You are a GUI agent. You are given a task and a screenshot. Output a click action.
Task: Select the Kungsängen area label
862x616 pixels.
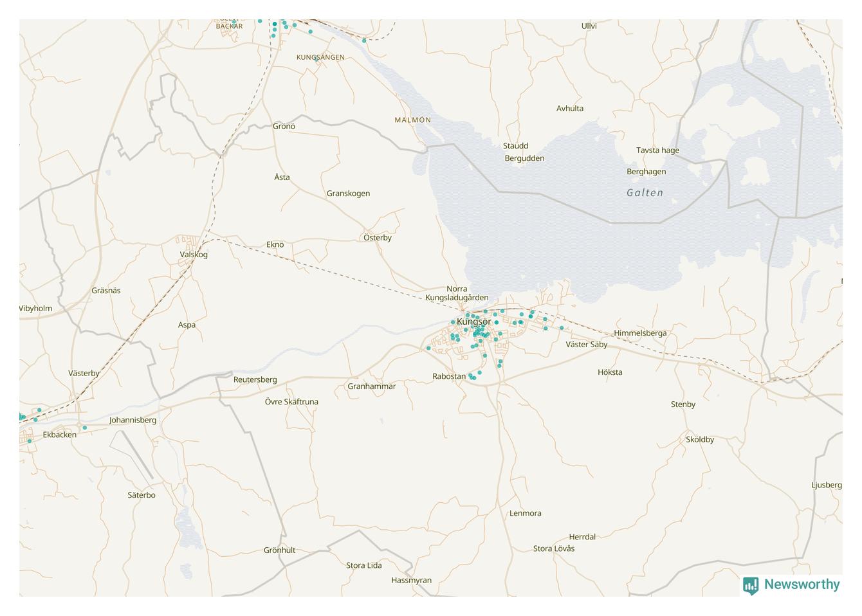point(320,57)
